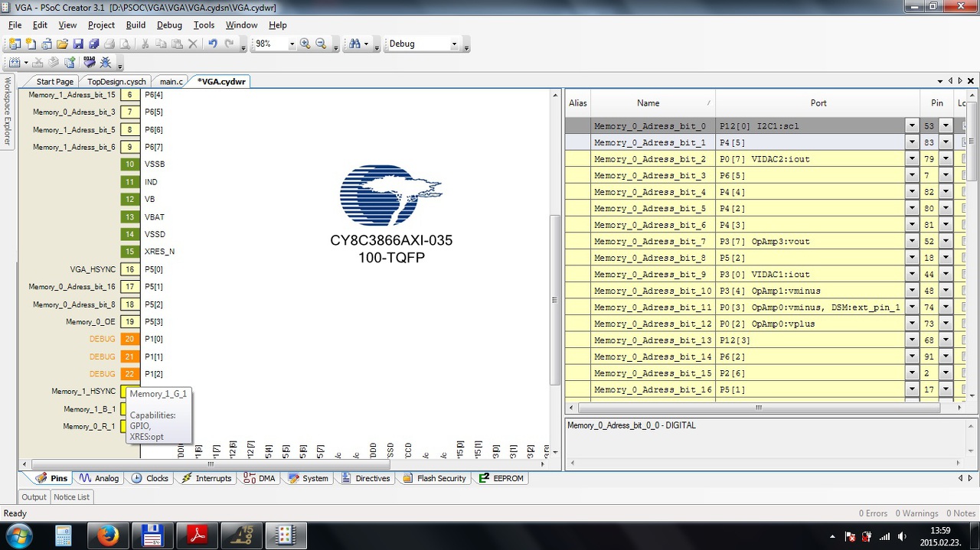Click the Find binoculars icon
The height and width of the screenshot is (550, 980).
pyautogui.click(x=354, y=44)
